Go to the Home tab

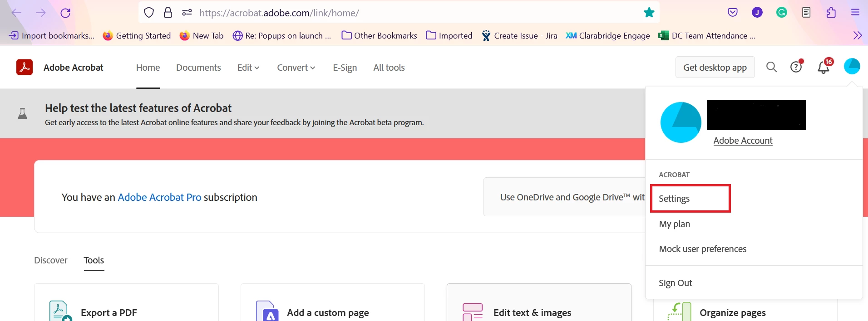[x=148, y=68]
